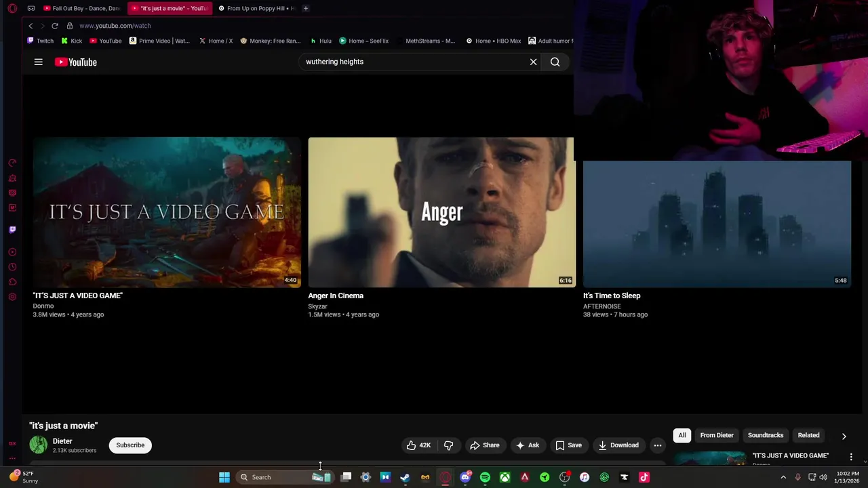Open Opera GX sidebar settings gear
The height and width of the screenshot is (488, 868).
(12, 297)
